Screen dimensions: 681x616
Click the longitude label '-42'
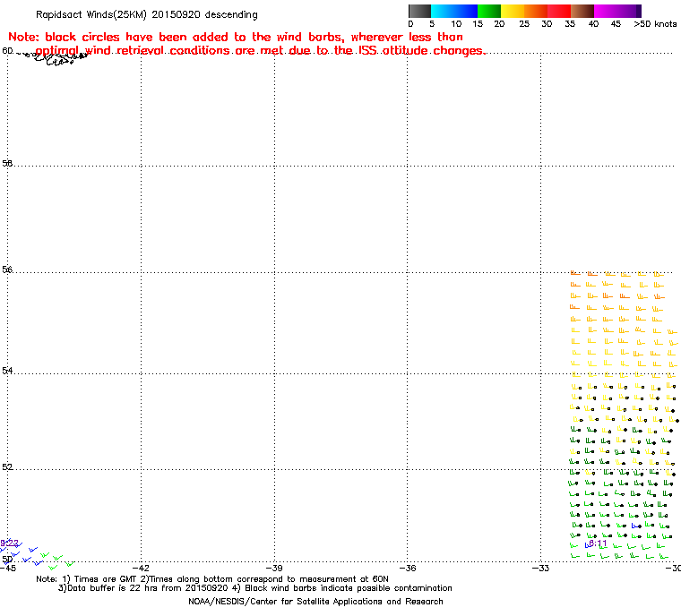pos(141,568)
